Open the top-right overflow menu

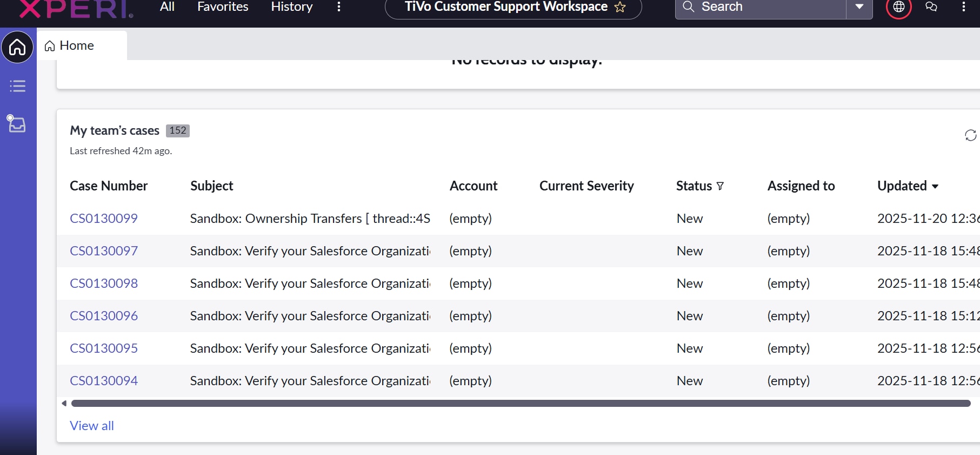click(x=964, y=6)
